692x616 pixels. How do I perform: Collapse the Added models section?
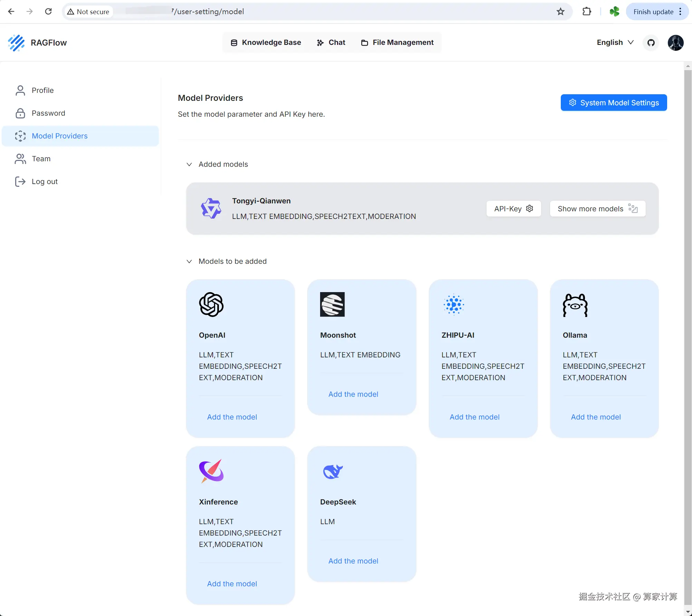click(x=189, y=164)
